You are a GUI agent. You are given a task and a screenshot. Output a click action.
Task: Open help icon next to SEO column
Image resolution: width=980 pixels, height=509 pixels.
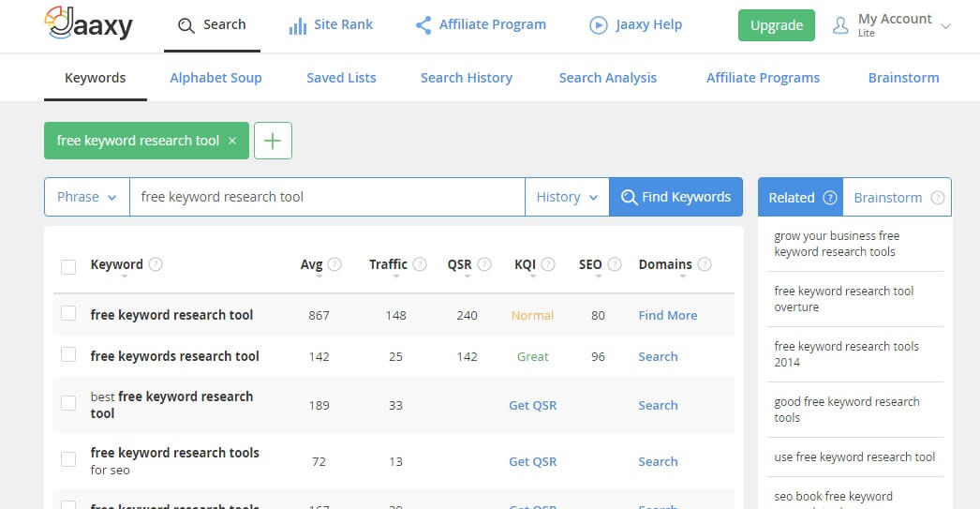(615, 264)
